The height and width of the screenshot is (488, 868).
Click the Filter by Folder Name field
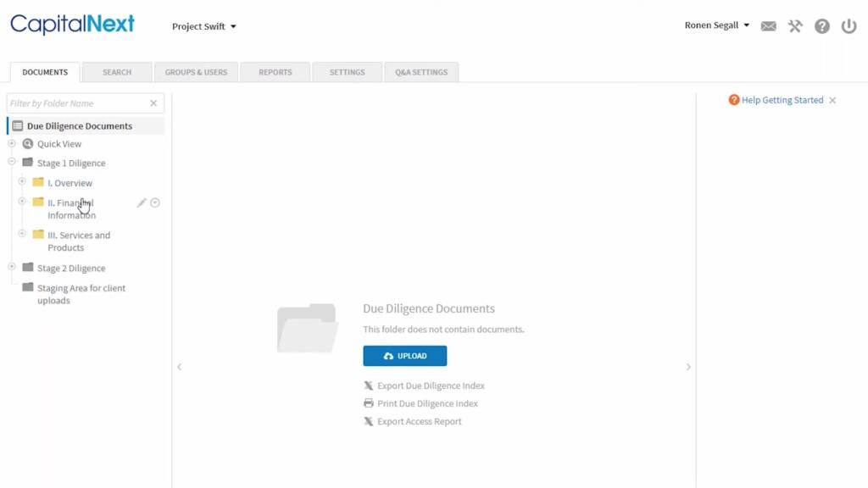pos(76,103)
